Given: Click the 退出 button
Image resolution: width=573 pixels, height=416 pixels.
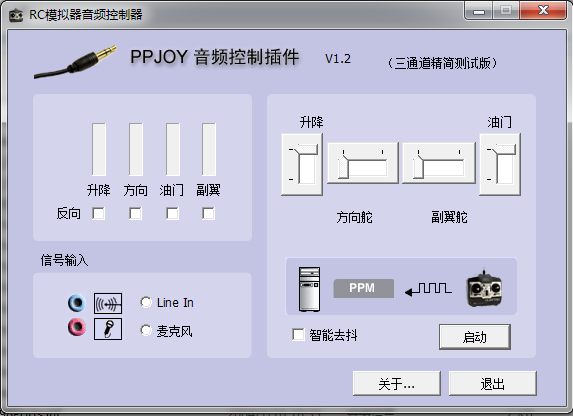Looking at the screenshot, I should click(x=493, y=383).
